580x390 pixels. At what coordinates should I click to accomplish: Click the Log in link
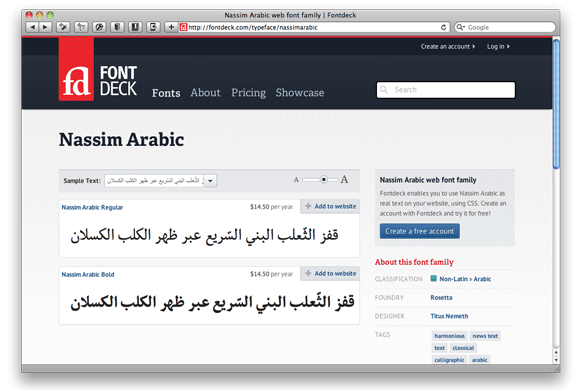(x=498, y=47)
